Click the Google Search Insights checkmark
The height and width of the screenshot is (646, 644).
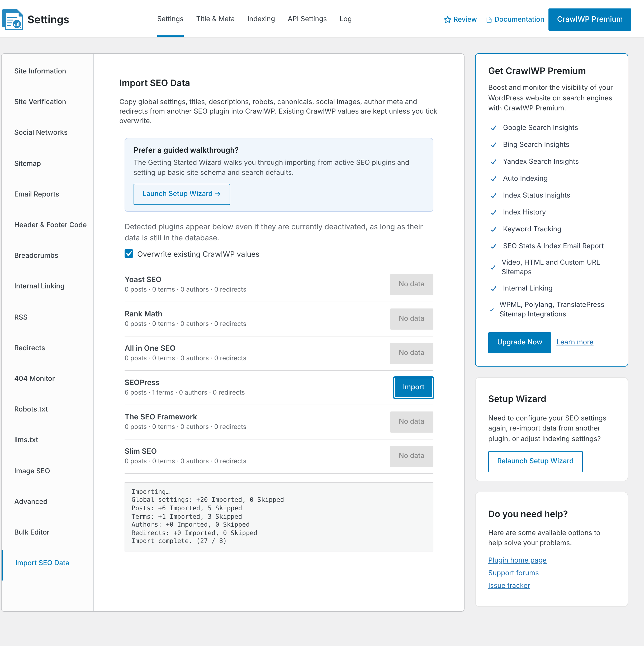point(493,128)
